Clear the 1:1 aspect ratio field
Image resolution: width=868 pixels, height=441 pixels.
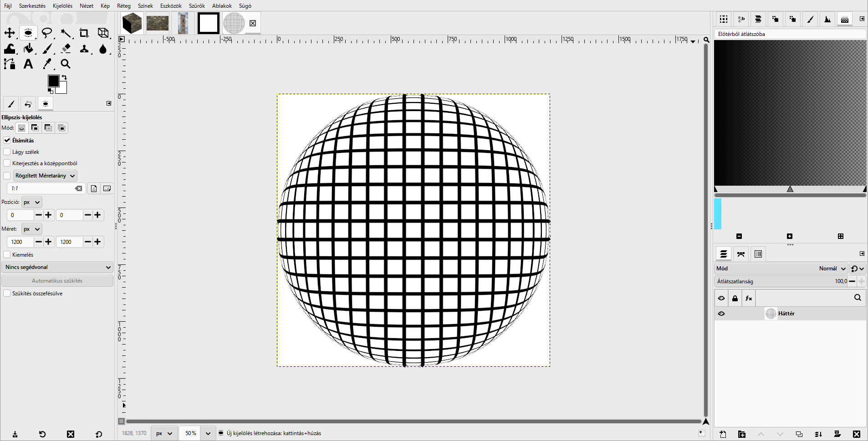coord(79,188)
